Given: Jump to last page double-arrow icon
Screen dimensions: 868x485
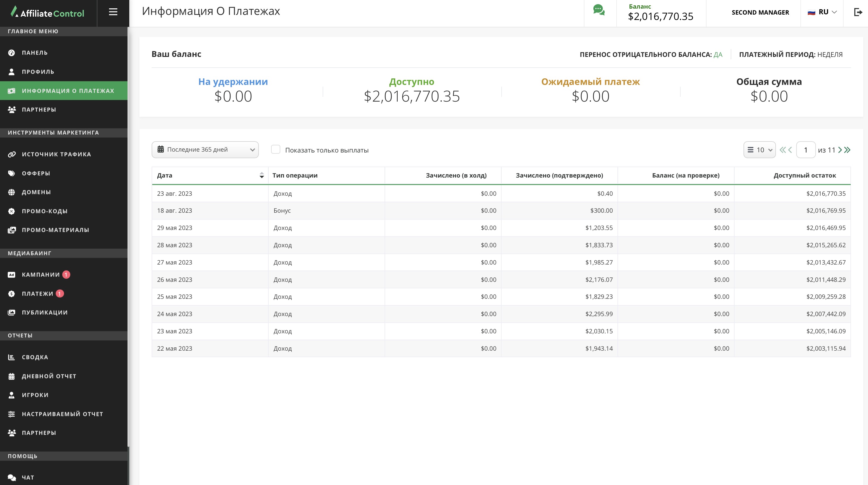Looking at the screenshot, I should pos(848,150).
